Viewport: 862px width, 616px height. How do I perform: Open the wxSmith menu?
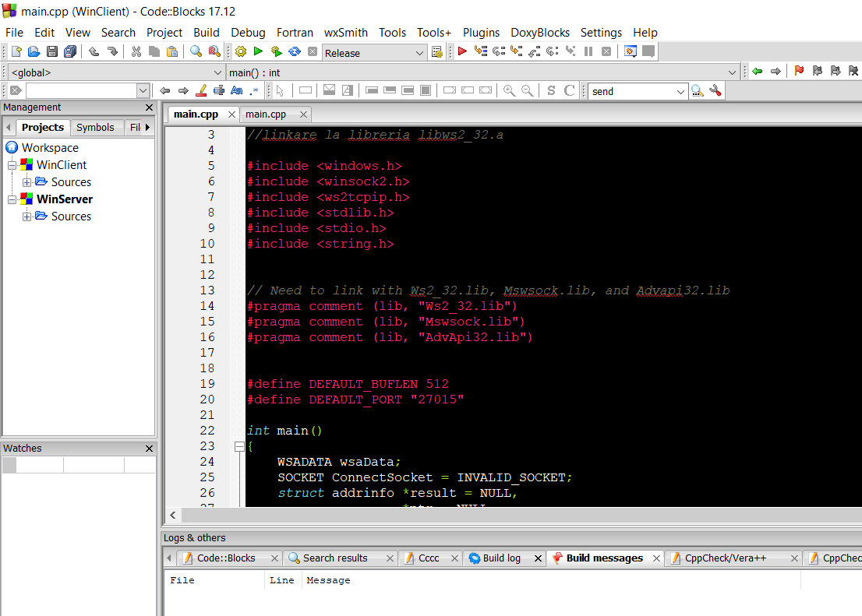point(346,33)
